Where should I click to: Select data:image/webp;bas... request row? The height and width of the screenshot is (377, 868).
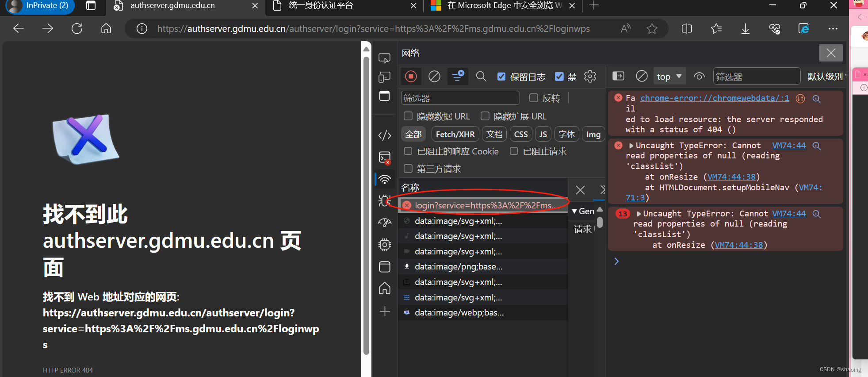point(483,312)
